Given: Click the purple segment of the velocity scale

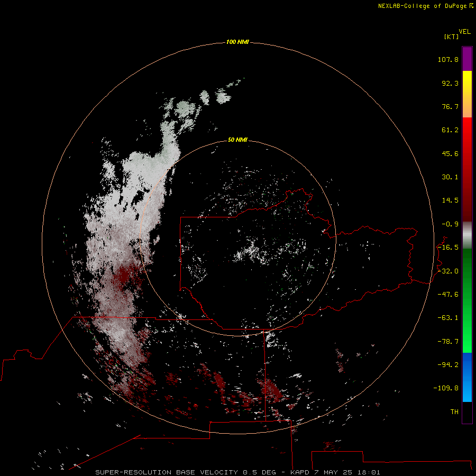Looking at the screenshot, I should tap(467, 59).
